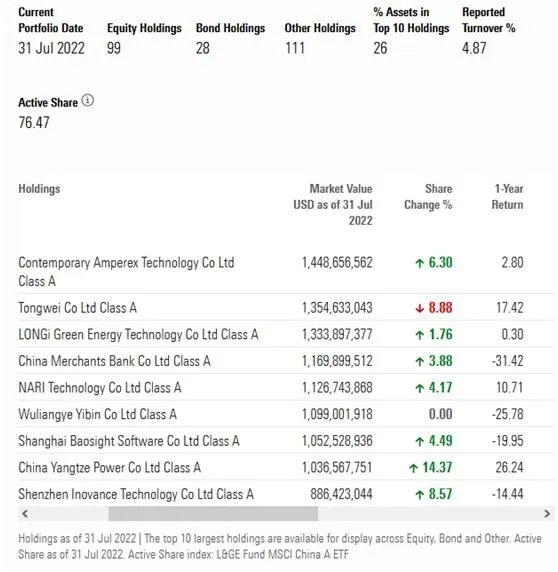The height and width of the screenshot is (572, 558).
Task: Open Wuliangye Yibin Co Ltd holding
Action: pyautogui.click(x=97, y=414)
